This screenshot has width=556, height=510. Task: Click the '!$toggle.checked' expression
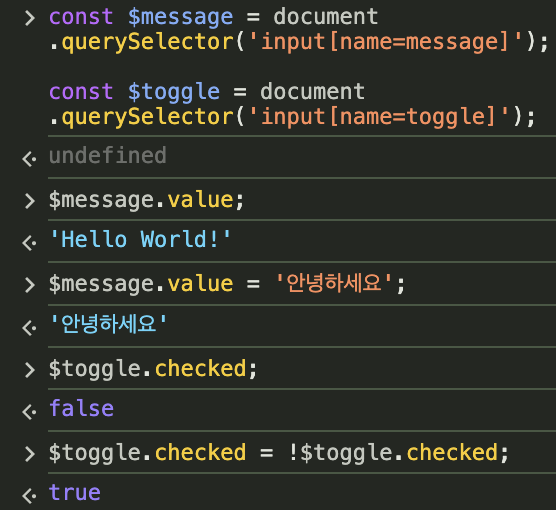point(393,453)
